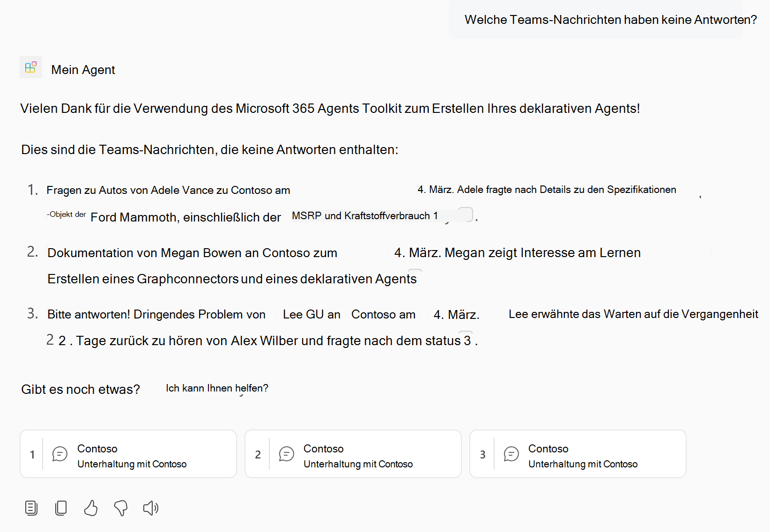
Task: Read the response aloud with the speaker icon
Action: tap(150, 508)
